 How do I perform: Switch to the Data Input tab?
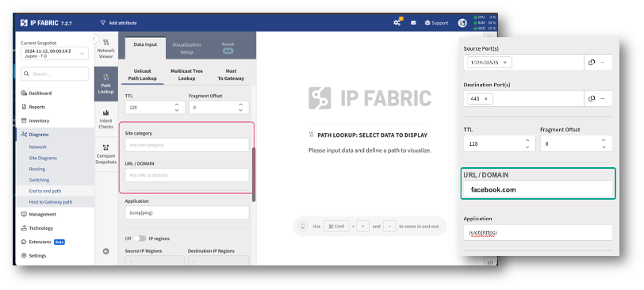pyautogui.click(x=145, y=44)
